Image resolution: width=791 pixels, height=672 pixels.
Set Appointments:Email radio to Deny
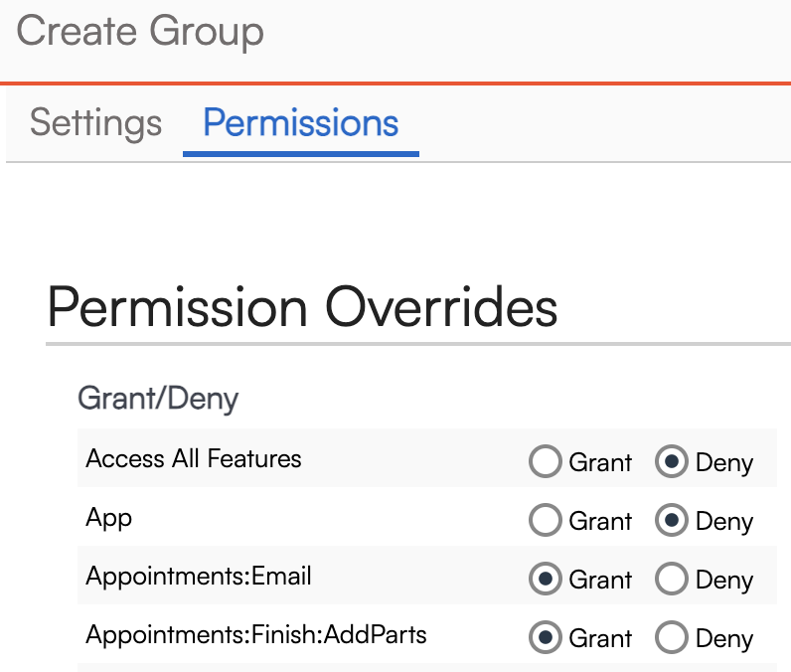coord(672,580)
